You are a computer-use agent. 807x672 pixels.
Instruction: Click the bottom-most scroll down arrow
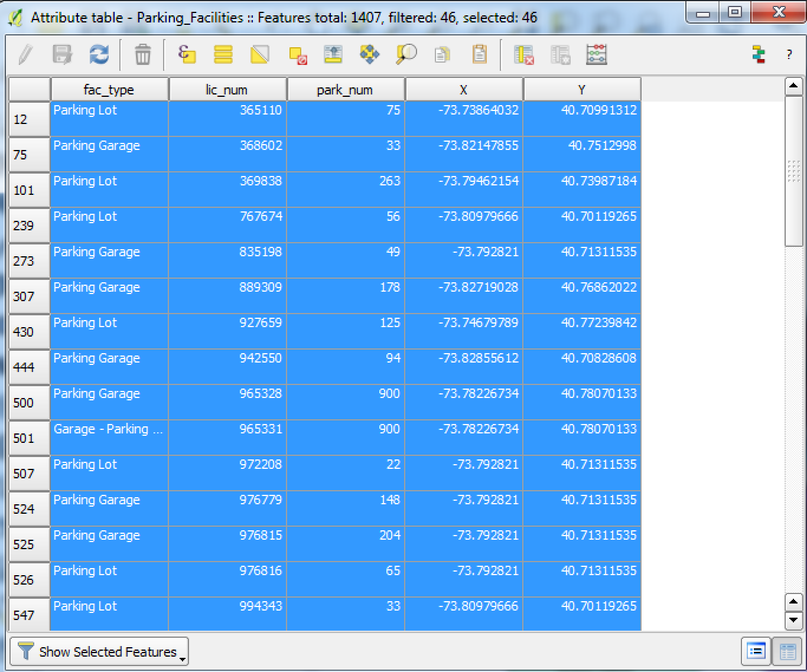793,620
